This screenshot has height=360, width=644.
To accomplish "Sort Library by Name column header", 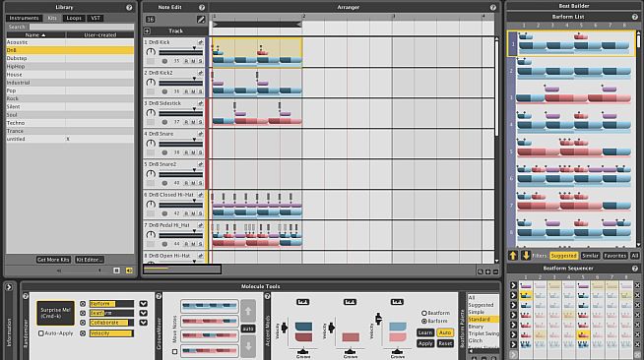I will (35, 35).
